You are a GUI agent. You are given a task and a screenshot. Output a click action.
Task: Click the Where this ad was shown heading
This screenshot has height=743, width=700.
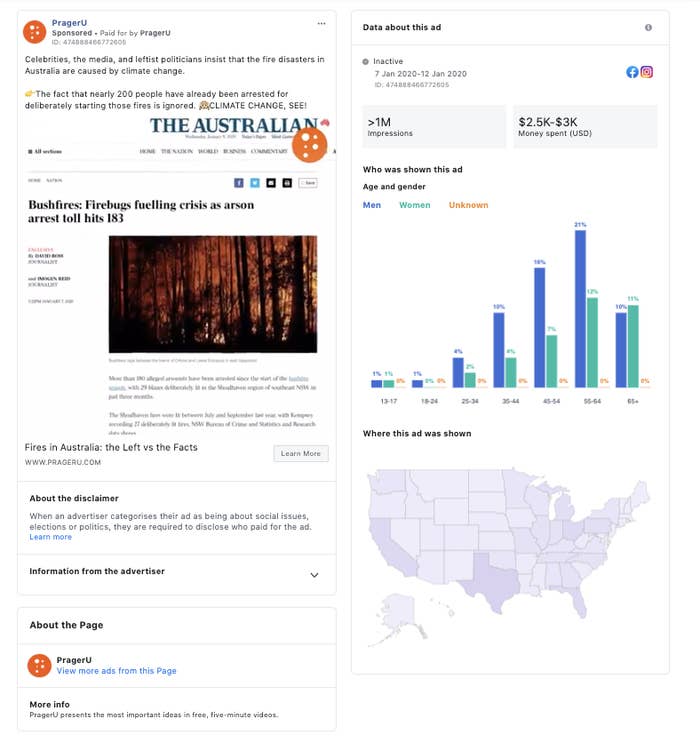click(417, 434)
